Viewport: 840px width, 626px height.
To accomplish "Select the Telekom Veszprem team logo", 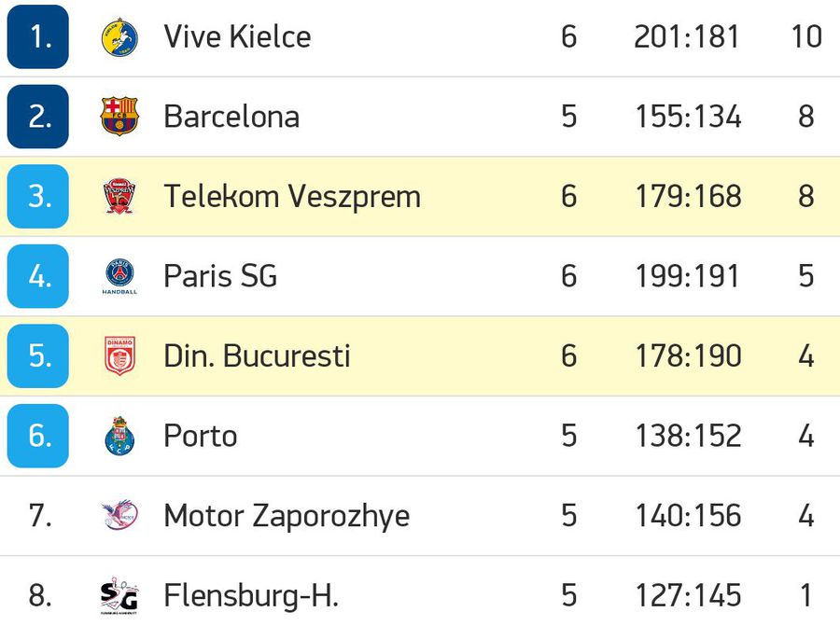I will point(119,196).
